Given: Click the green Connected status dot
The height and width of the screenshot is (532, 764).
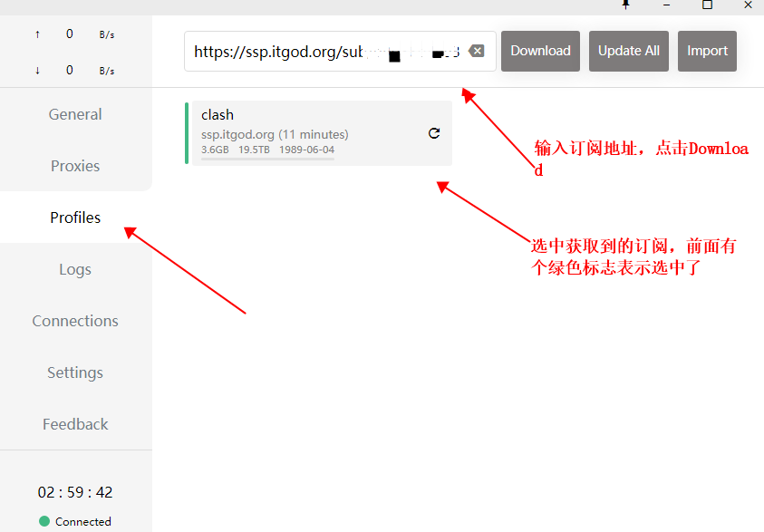Looking at the screenshot, I should pyautogui.click(x=44, y=521).
